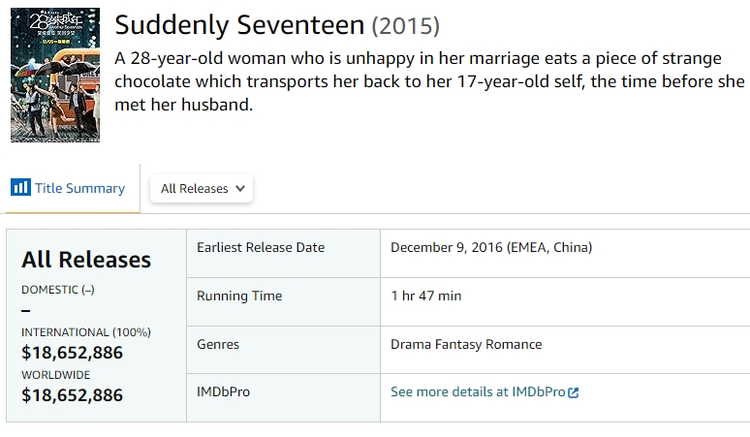Click the worldwide gross $18,652,886 figure
The height and width of the screenshot is (437, 750).
(x=72, y=395)
